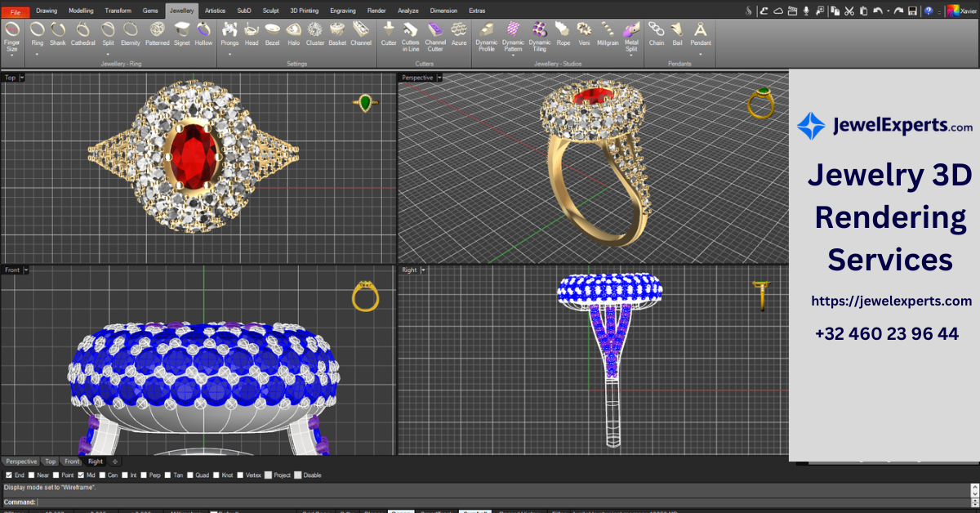980x513 pixels.
Task: Disable the End snap checkbox
Action: coord(9,475)
